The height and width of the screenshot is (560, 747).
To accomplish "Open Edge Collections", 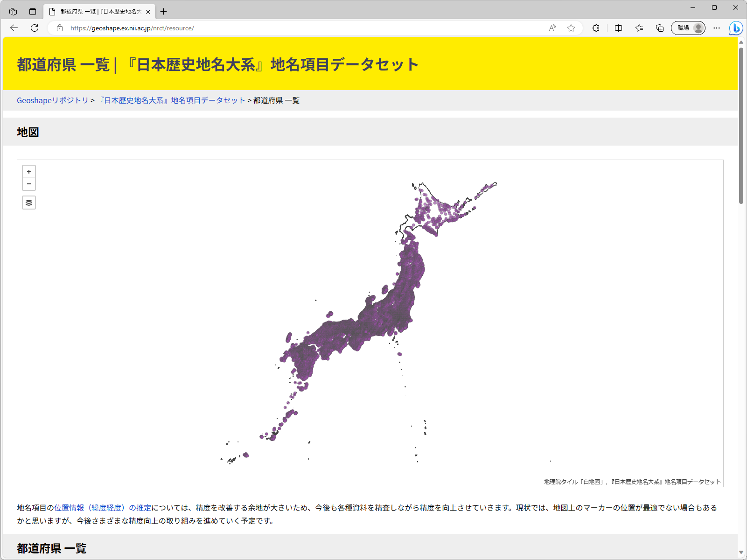I will (x=638, y=28).
